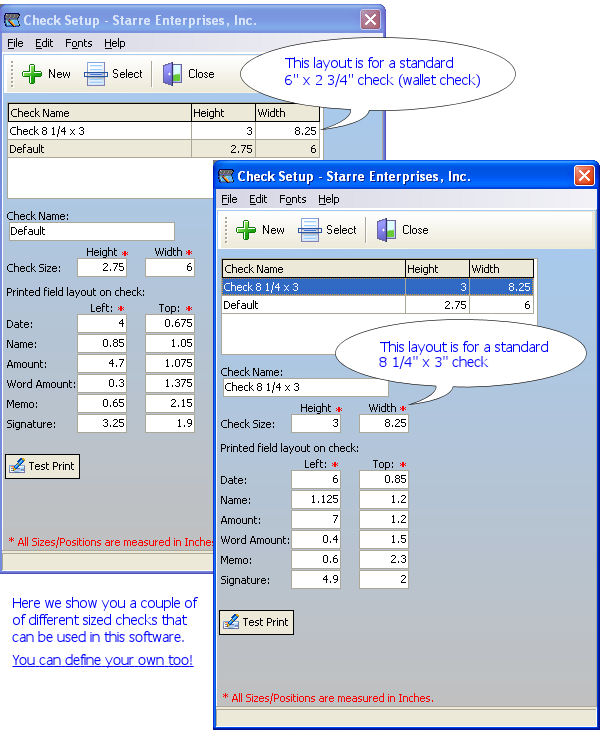The width and height of the screenshot is (600, 750).
Task: Click Amount Left field showing 7
Action: [316, 519]
